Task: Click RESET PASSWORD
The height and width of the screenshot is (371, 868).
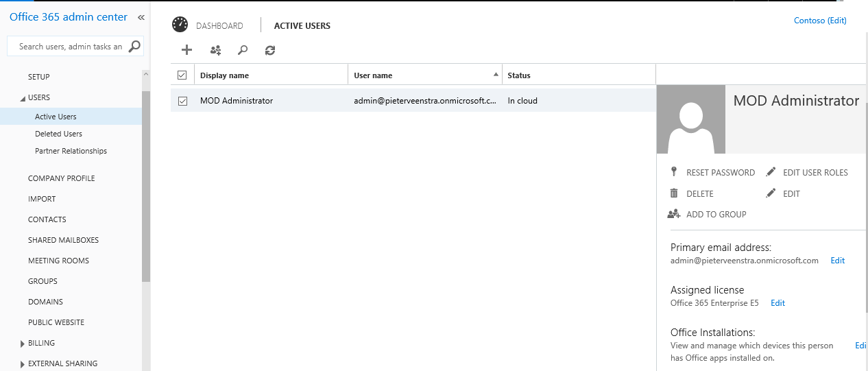Action: click(721, 173)
